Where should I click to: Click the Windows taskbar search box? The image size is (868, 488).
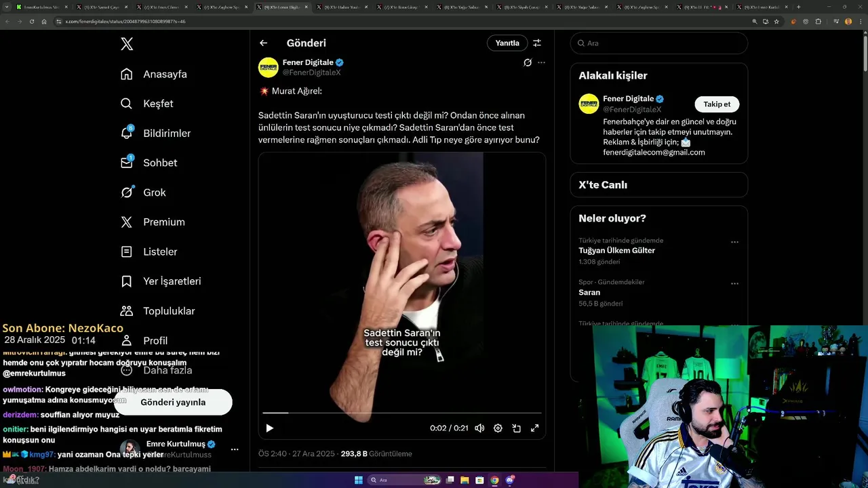coord(405,480)
